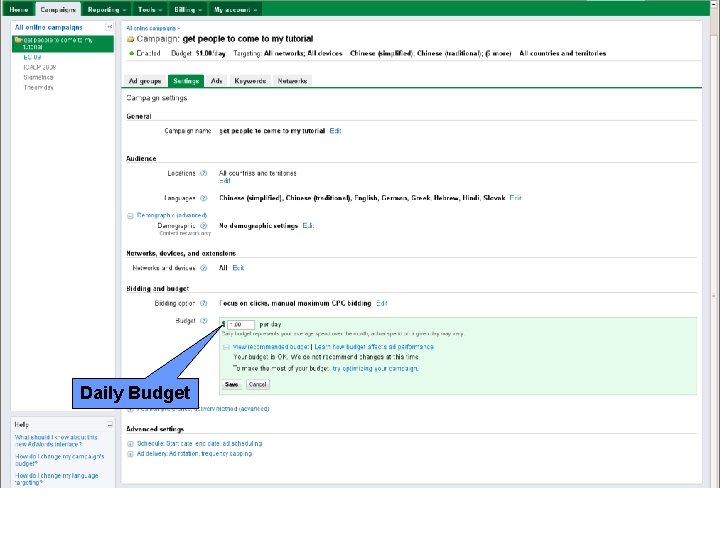This screenshot has width=720, height=540.
Task: Open the change language targeting help link
Action: (x=56, y=479)
